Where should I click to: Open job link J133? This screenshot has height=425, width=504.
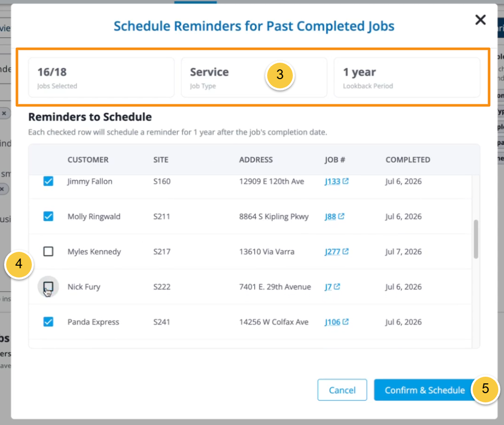point(332,181)
